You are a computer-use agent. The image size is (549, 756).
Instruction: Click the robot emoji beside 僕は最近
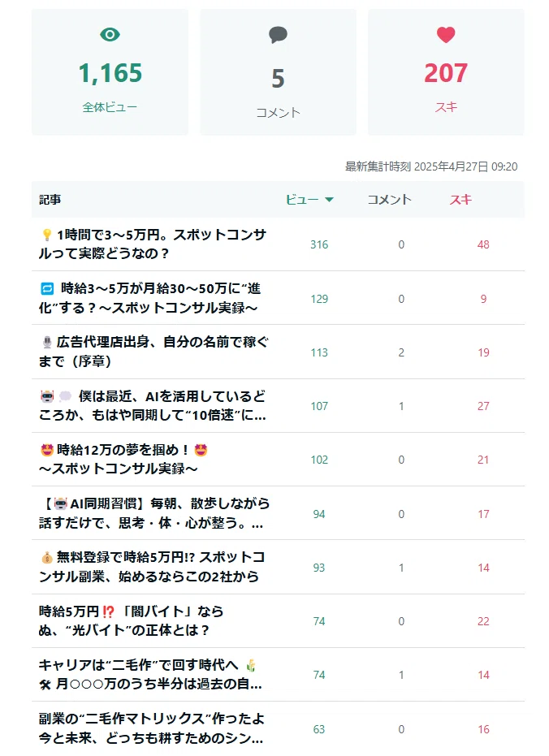point(47,396)
